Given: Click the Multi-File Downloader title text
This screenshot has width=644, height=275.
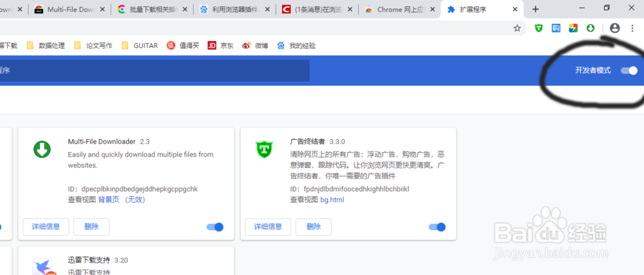Looking at the screenshot, I should (102, 142).
